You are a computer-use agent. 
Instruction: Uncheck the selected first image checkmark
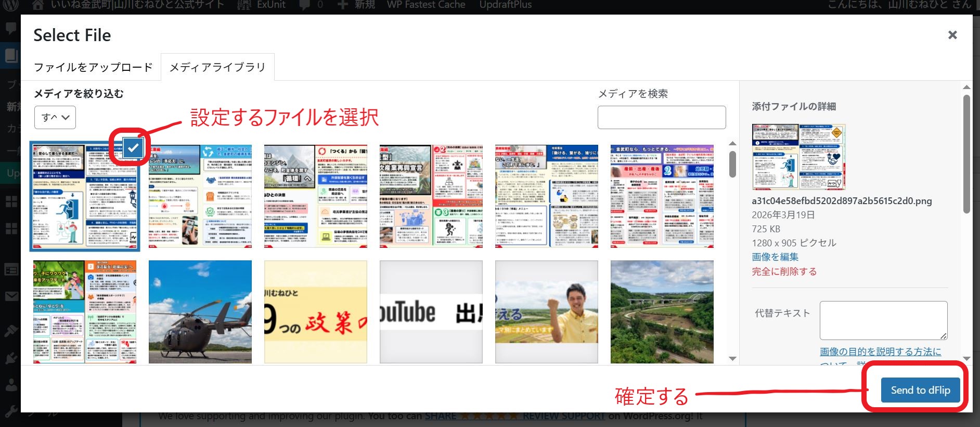[x=133, y=148]
